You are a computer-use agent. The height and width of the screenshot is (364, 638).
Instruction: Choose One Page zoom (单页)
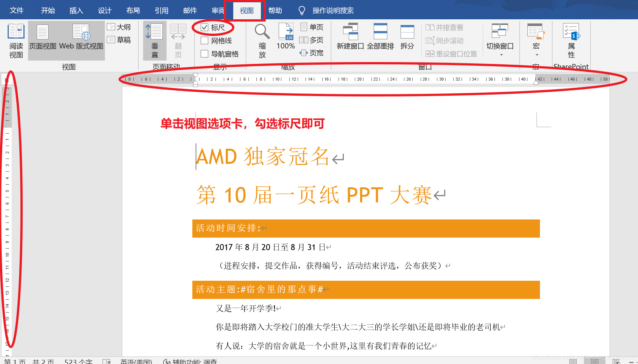coord(312,27)
